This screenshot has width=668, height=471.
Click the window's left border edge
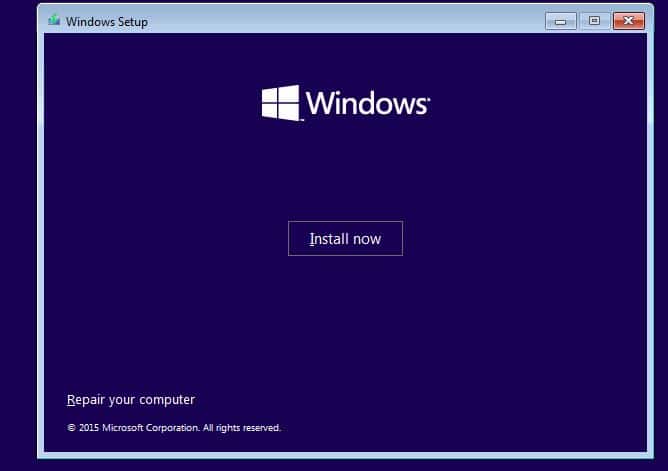coord(40,250)
